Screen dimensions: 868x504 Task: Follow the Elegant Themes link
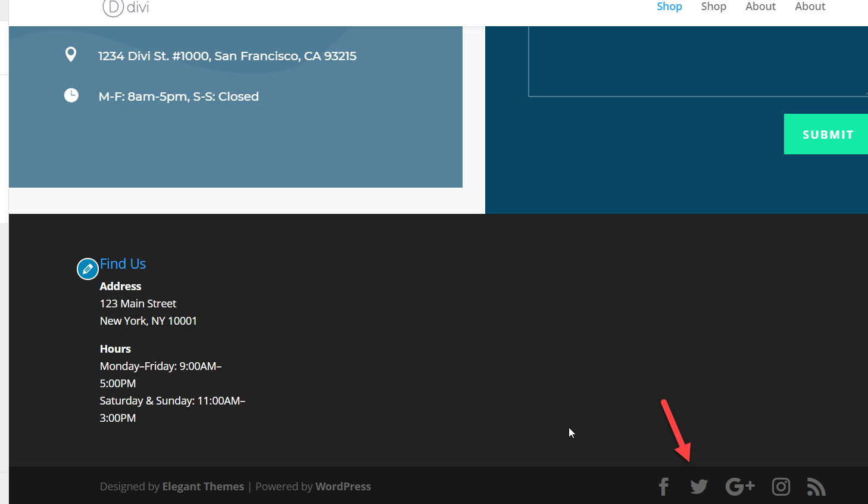pos(203,487)
